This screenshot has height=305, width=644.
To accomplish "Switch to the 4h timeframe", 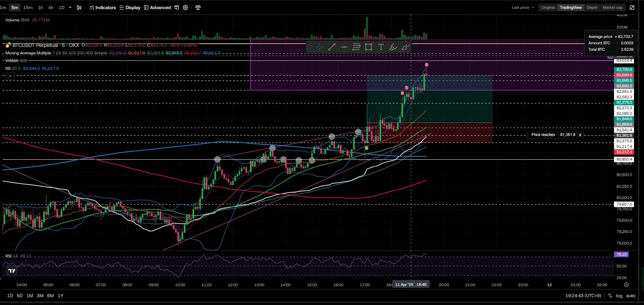I will [51, 7].
